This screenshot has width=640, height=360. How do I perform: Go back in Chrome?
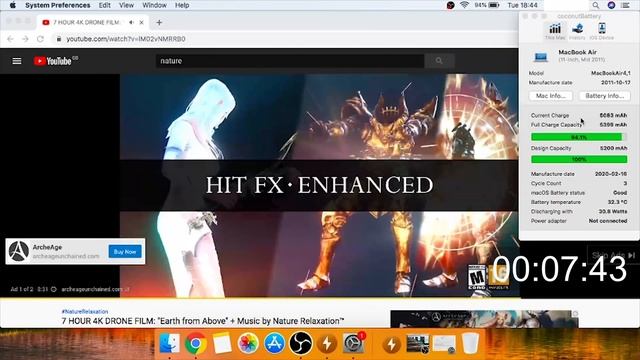pos(11,39)
